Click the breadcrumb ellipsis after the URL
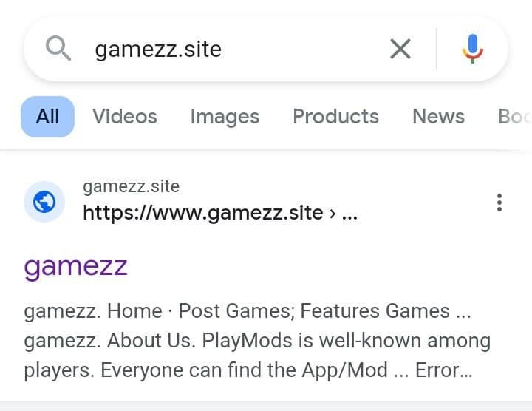The image size is (532, 411). click(x=350, y=214)
